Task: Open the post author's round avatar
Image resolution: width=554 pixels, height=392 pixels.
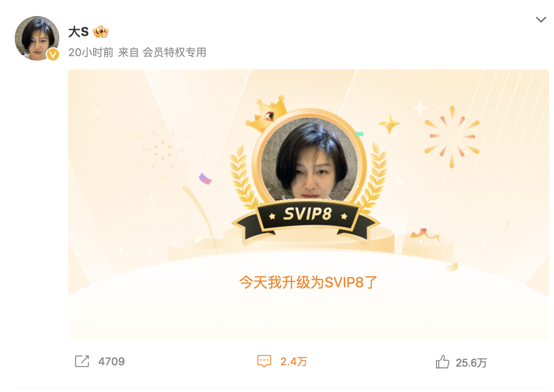Action: (37, 38)
